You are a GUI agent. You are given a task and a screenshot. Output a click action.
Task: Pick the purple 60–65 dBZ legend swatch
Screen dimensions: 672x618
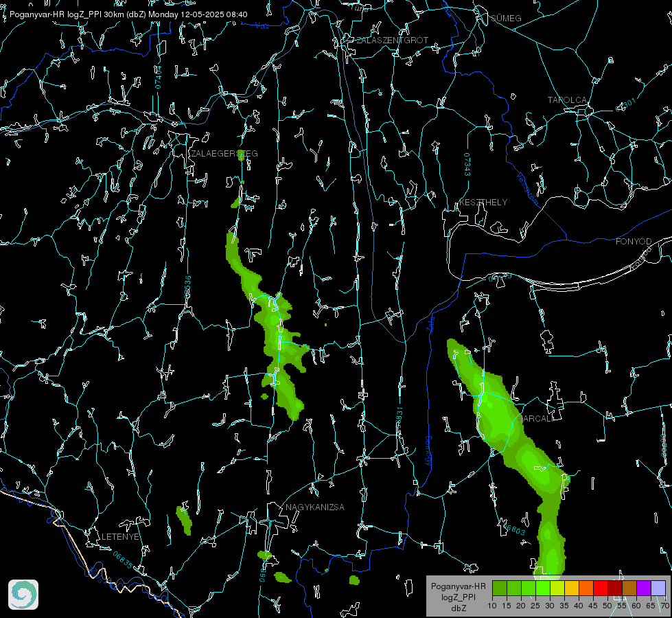tap(644, 588)
